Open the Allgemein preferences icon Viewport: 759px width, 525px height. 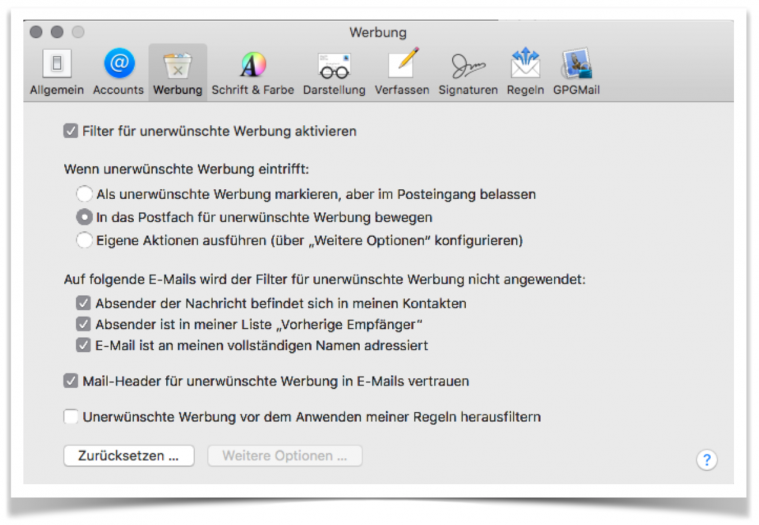coord(57,63)
